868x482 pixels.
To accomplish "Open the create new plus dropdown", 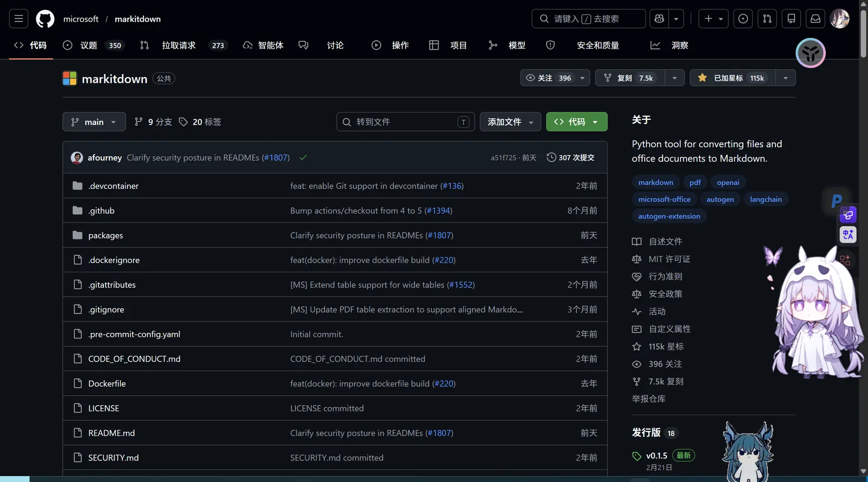I will [713, 19].
